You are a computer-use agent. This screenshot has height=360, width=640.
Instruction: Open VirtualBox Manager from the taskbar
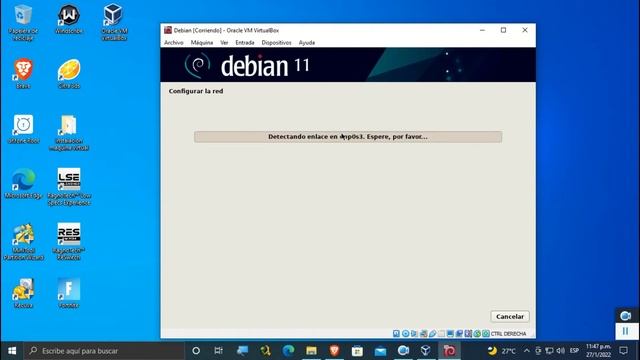[426, 351]
